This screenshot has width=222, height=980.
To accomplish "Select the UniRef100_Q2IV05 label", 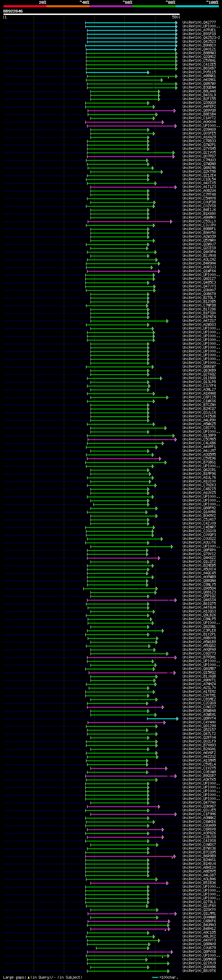I will (x=199, y=153).
